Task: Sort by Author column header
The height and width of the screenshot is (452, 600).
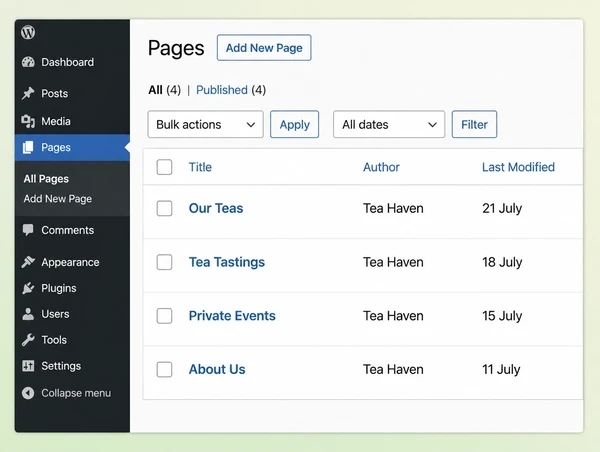Action: (x=381, y=167)
